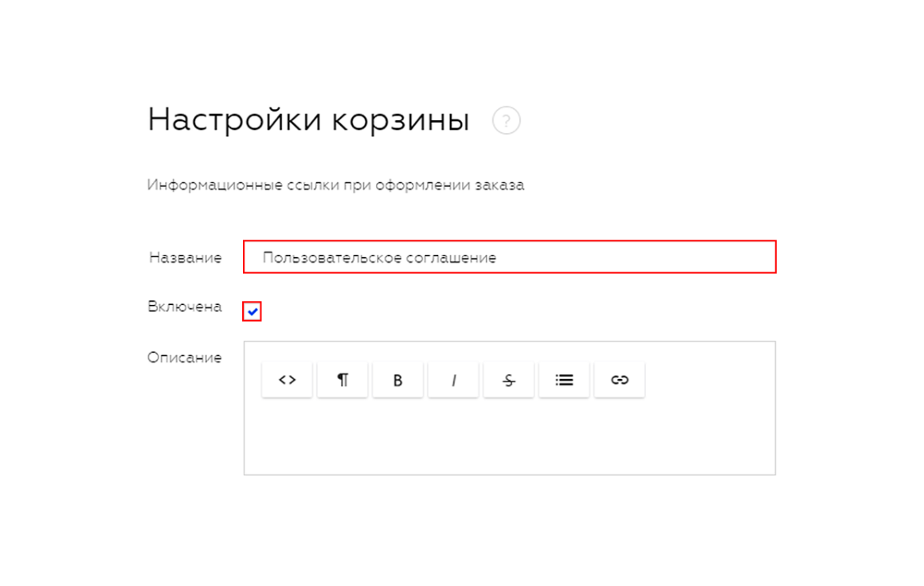924x586 pixels.
Task: Click the HTML source code button
Action: 287,380
